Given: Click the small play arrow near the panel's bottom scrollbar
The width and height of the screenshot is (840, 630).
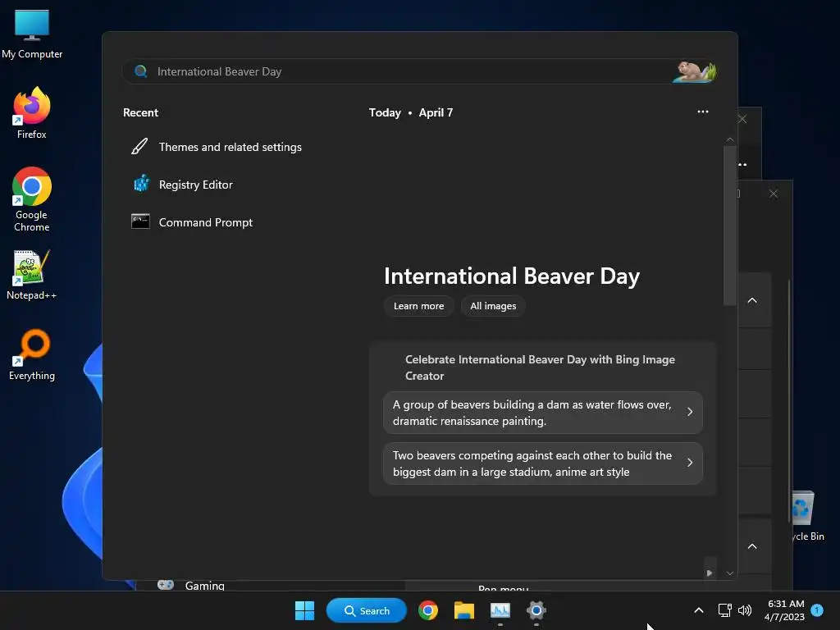Looking at the screenshot, I should click(x=710, y=573).
